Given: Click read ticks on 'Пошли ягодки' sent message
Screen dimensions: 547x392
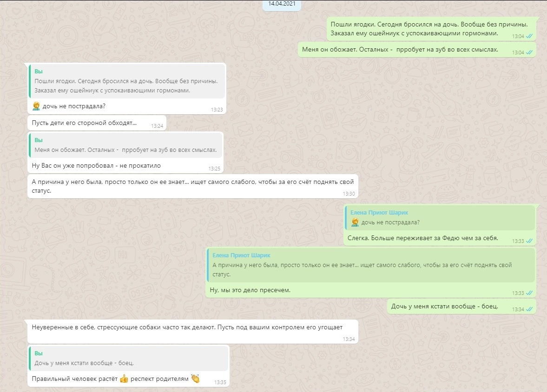Looking at the screenshot, I should coord(529,36).
